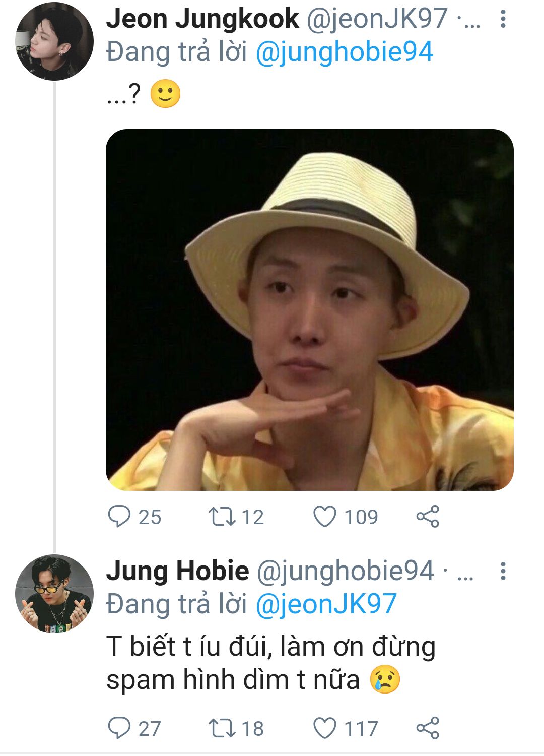Open more options menu on Jung Hobie's tweet
Image resolution: width=544 pixels, height=756 pixels.
503,571
